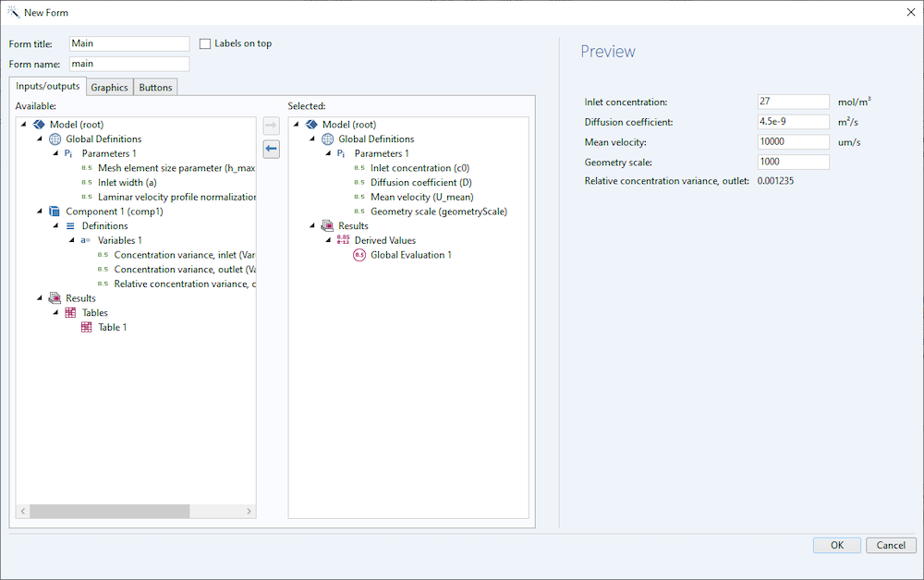Click the Geometry scale preview field
Screen dimensions: 924x580
(793, 162)
